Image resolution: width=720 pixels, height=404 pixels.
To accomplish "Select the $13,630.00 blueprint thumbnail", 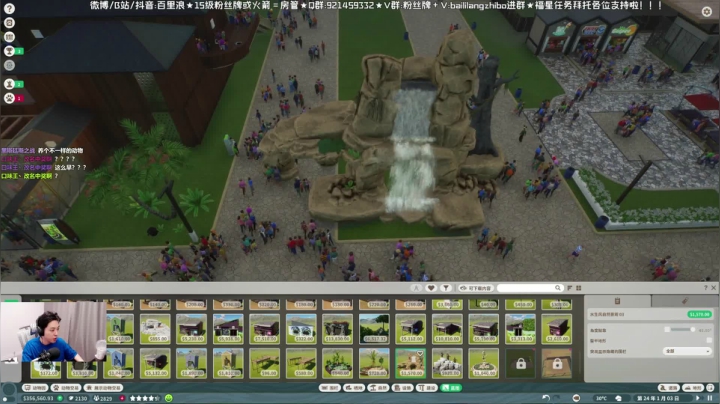I will (338, 329).
